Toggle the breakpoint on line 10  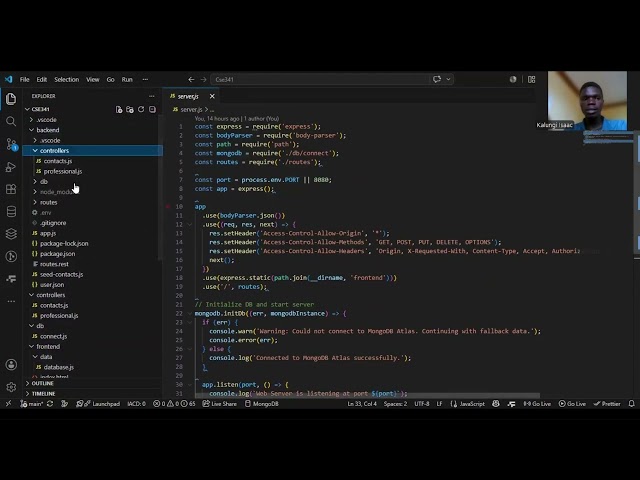168,207
